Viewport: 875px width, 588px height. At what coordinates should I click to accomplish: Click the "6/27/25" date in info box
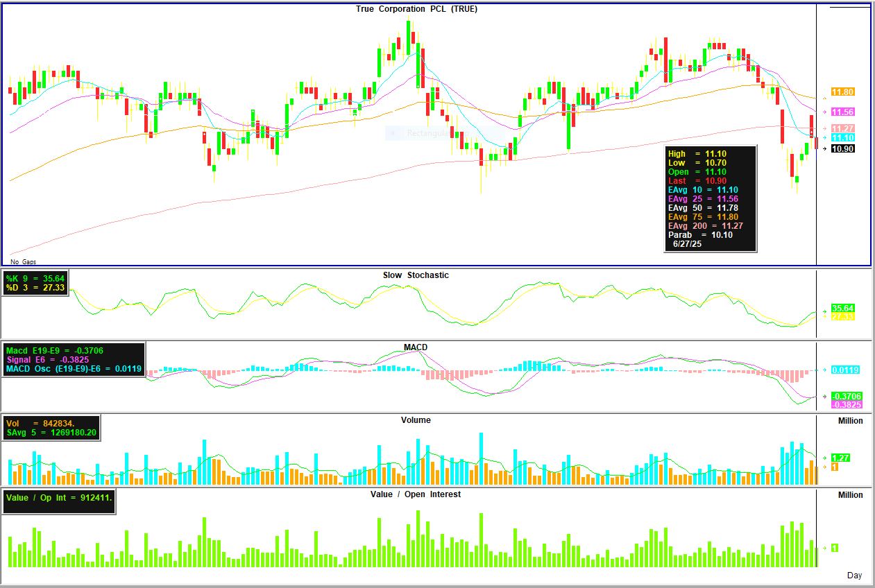click(x=687, y=244)
